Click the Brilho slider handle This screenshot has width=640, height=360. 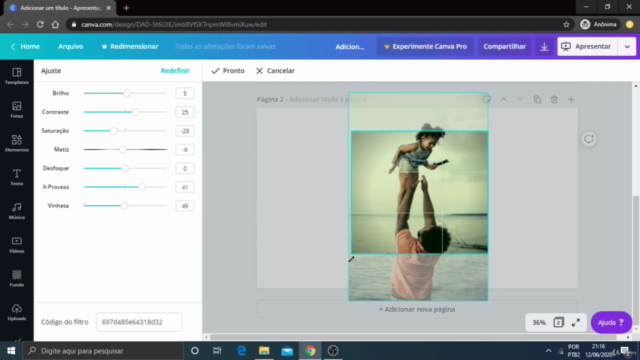tap(127, 93)
